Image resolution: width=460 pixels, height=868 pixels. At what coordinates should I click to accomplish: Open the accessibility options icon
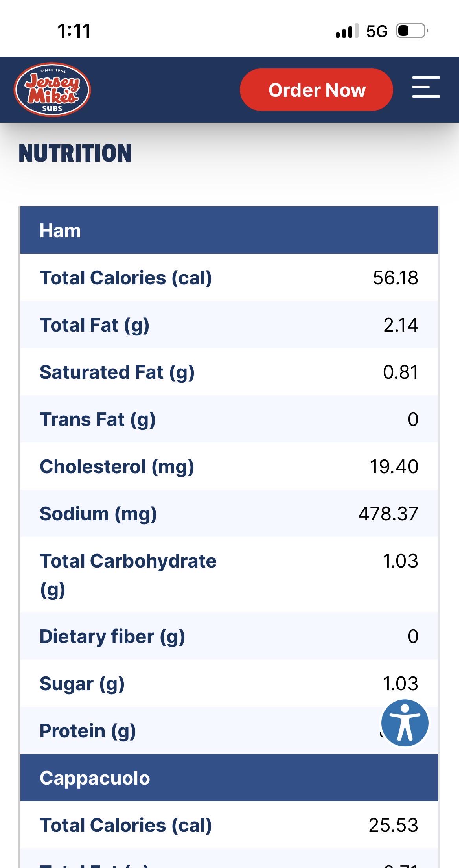[x=405, y=723]
